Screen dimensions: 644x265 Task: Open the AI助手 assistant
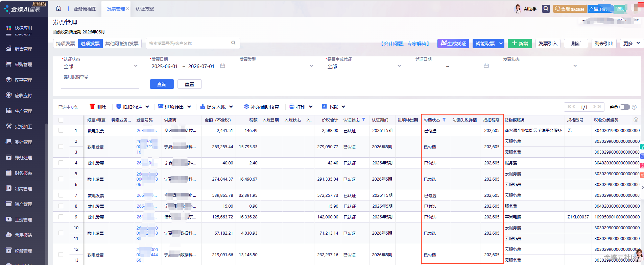click(525, 9)
